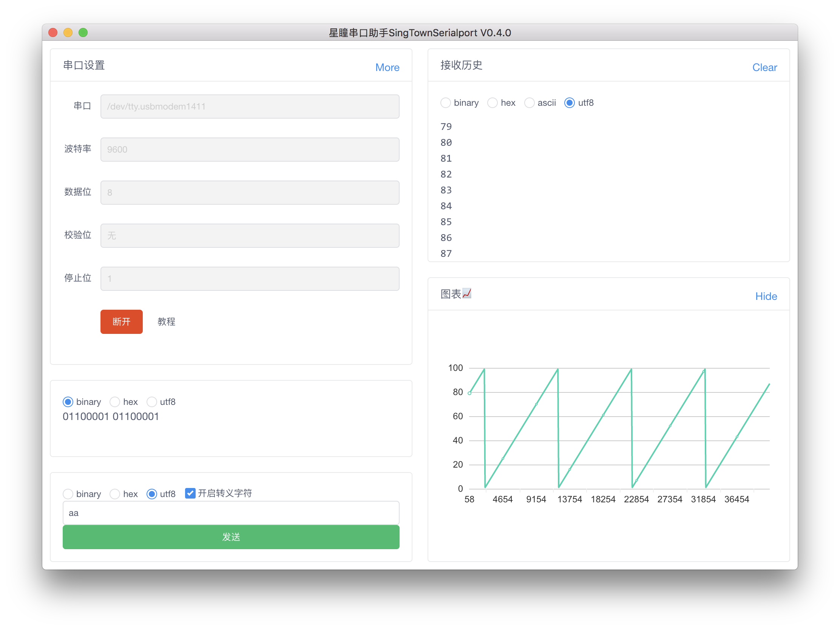Screen dimensions: 840x630
Task: Click the send text field containing aa
Action: [230, 513]
